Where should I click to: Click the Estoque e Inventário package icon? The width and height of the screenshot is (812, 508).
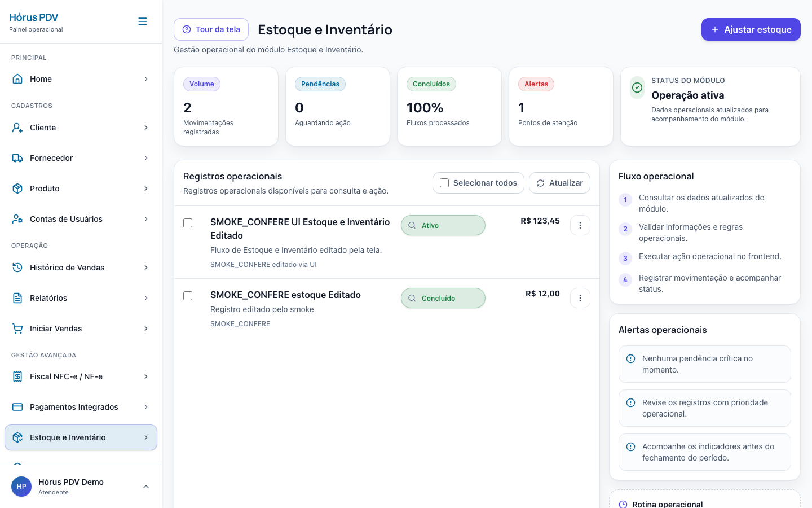click(x=17, y=437)
